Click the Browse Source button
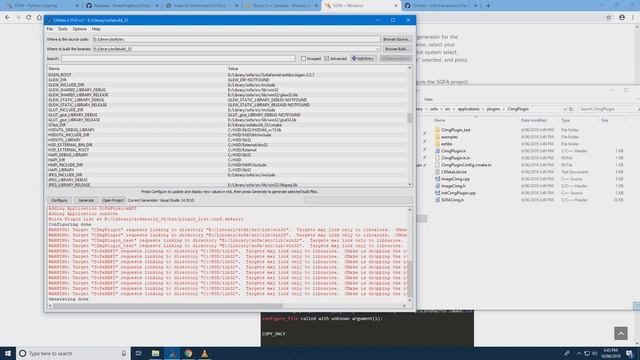This screenshot has width=640, height=360. 396,39
